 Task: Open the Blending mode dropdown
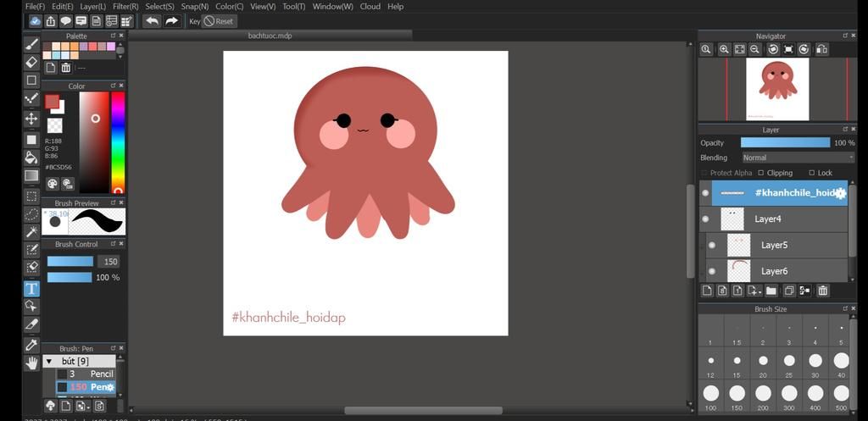click(x=798, y=158)
